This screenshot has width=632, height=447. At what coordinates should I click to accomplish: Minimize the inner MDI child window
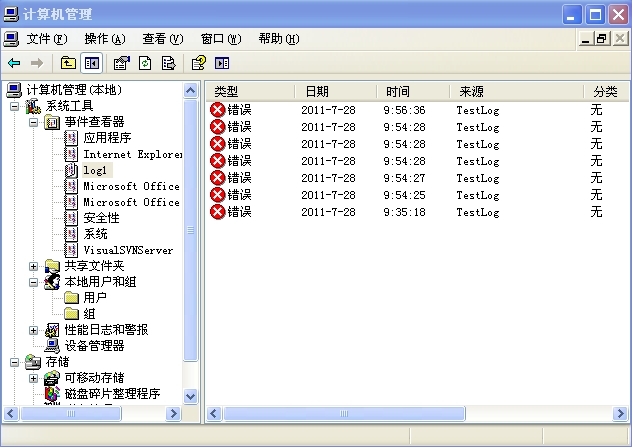pyautogui.click(x=586, y=39)
